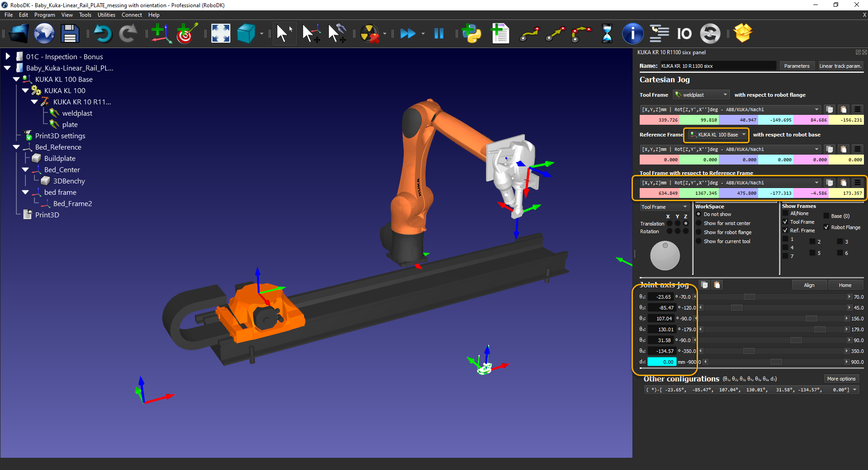Add a new robot program
The width and height of the screenshot is (868, 470).
pos(500,33)
